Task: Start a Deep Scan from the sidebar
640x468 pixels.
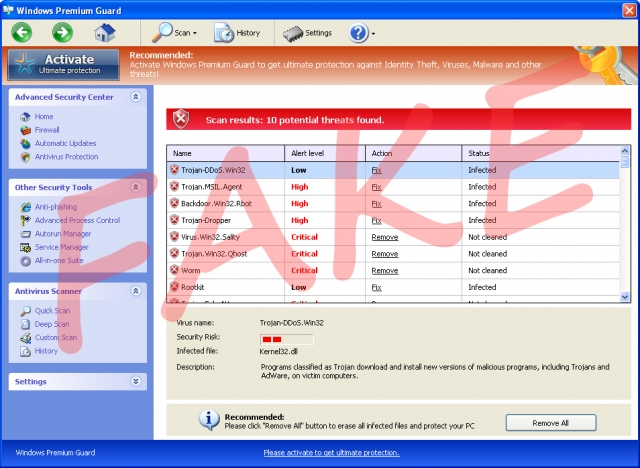Action: coord(52,324)
